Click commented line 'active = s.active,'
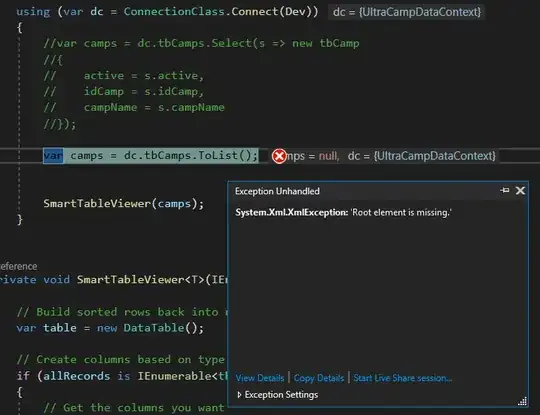Viewport: 540px width, 415px height. 144,75
